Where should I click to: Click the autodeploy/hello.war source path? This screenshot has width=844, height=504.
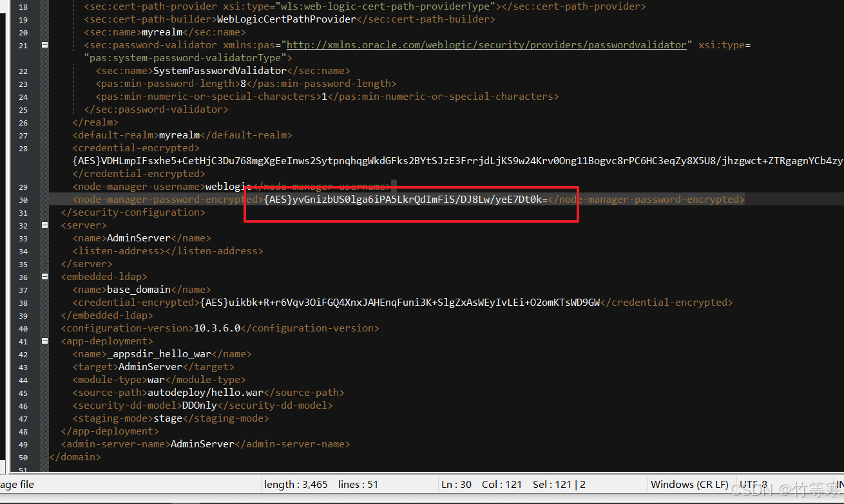click(206, 393)
